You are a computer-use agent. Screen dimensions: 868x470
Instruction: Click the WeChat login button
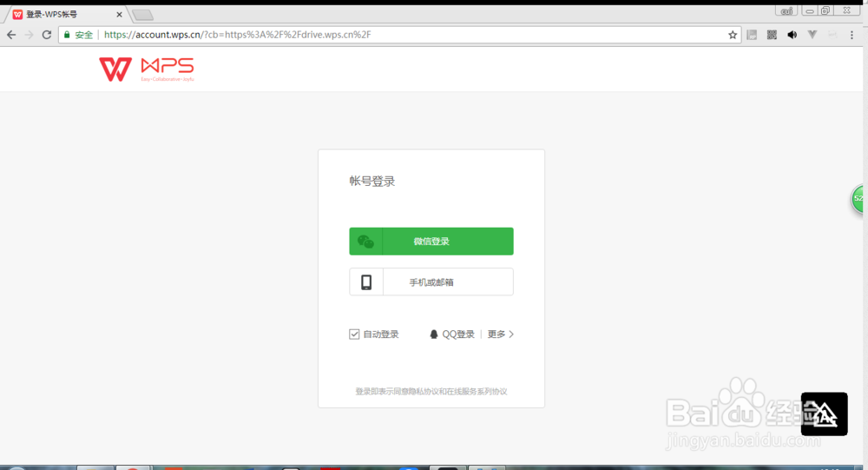(x=431, y=242)
